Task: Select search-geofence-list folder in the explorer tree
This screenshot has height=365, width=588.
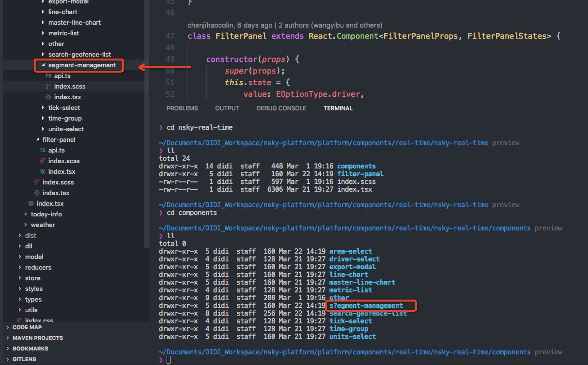Action: (79, 55)
